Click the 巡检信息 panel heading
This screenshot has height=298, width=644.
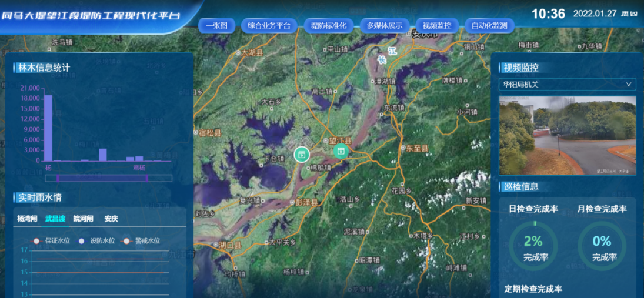(x=520, y=187)
